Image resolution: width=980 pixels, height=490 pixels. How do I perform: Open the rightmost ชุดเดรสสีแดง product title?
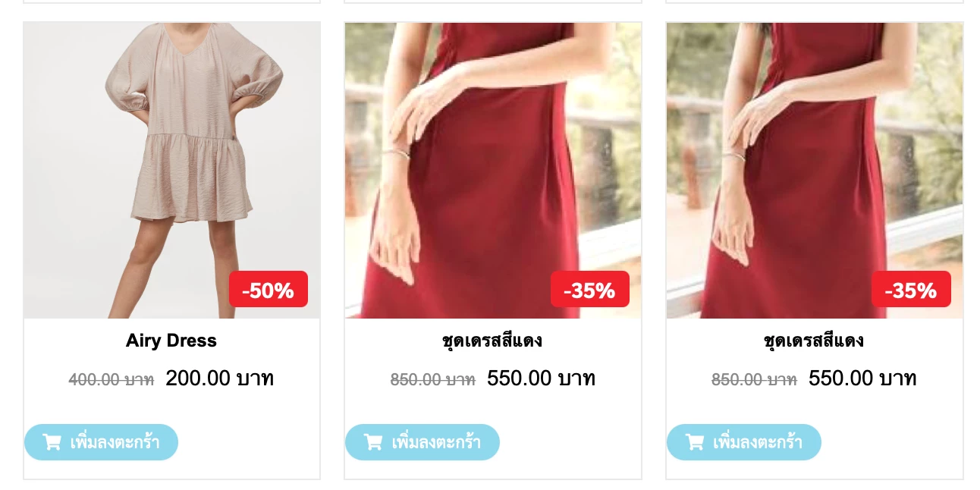(x=814, y=341)
